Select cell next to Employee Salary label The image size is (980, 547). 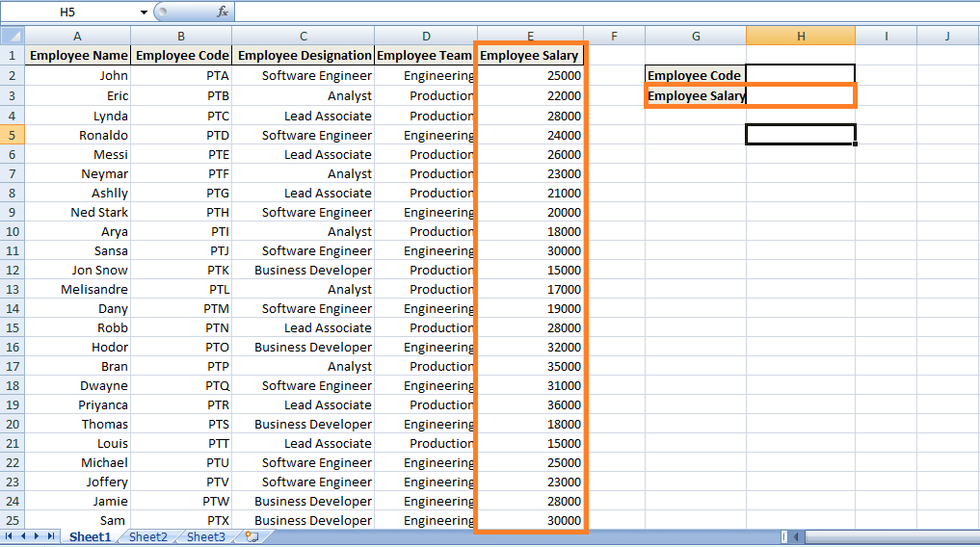point(800,95)
